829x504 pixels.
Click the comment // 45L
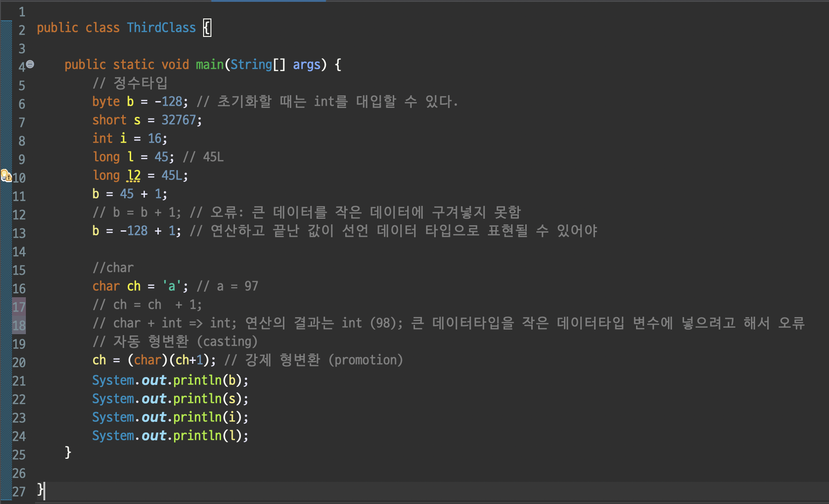pyautogui.click(x=203, y=157)
